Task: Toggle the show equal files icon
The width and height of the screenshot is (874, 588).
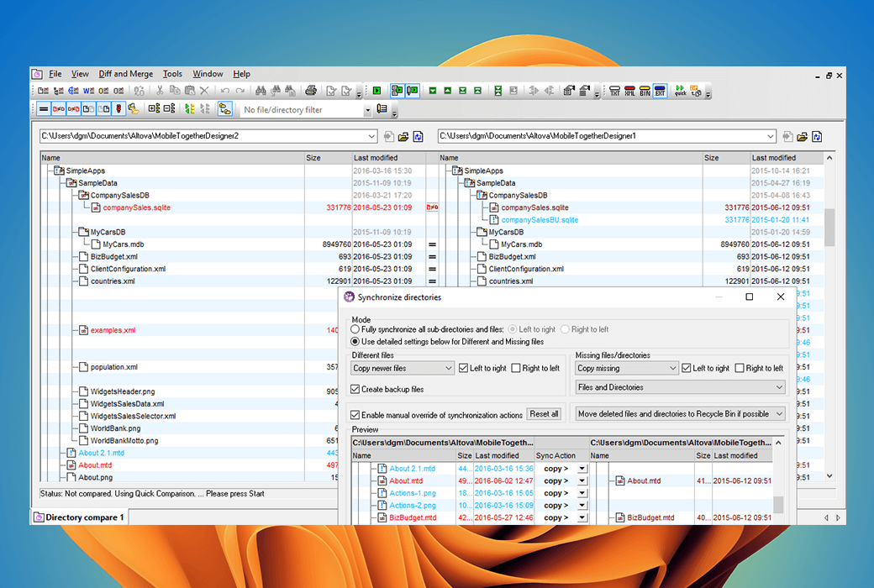Action: [x=44, y=109]
